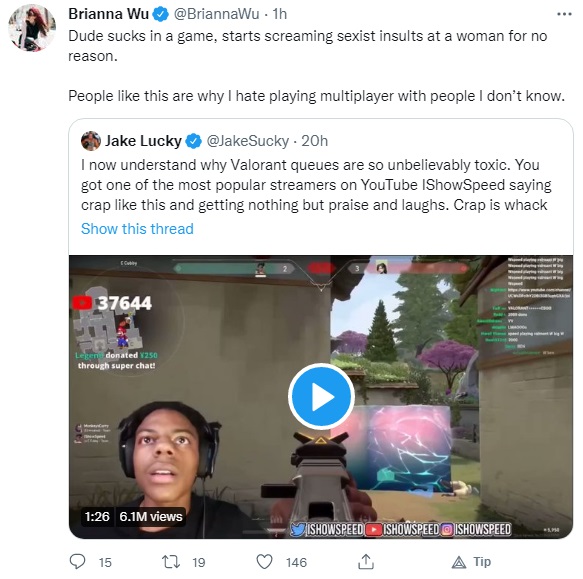Open the @BriannaWu handle
This screenshot has height=579, width=583.
tap(216, 14)
